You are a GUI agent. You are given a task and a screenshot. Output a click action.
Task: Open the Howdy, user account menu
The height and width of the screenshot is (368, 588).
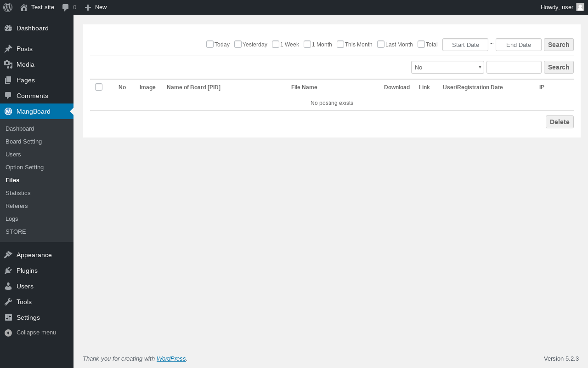[562, 7]
